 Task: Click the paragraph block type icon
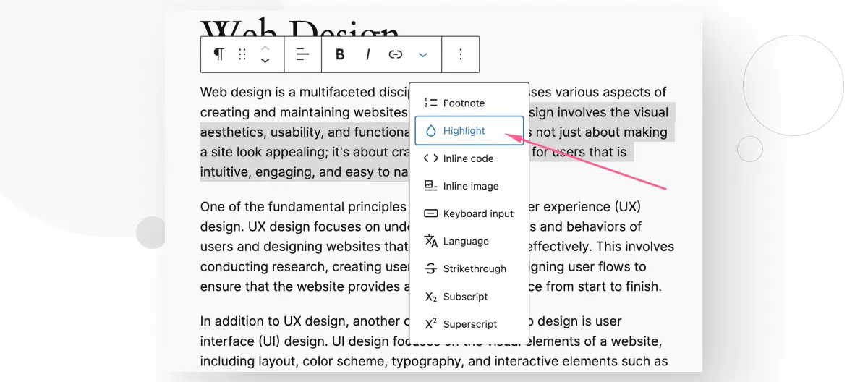click(218, 54)
